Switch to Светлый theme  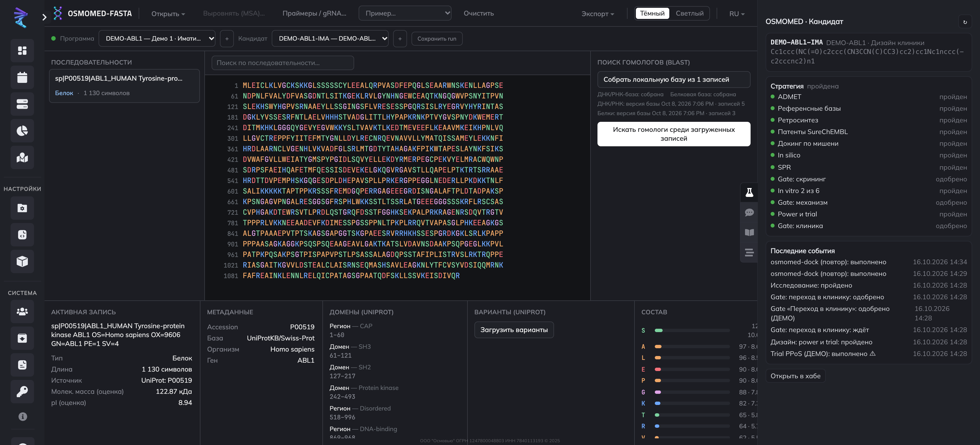pyautogui.click(x=689, y=13)
